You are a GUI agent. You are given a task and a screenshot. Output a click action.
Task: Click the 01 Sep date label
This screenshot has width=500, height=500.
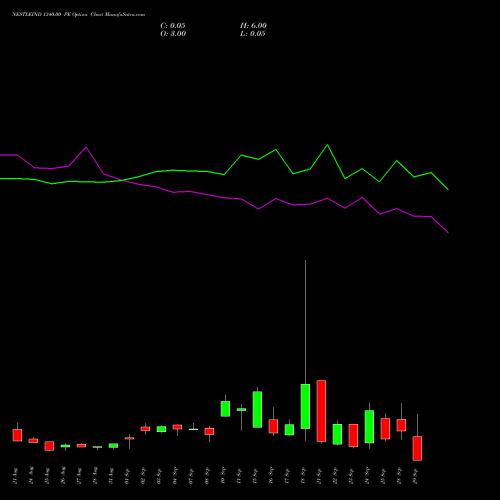(x=127, y=476)
